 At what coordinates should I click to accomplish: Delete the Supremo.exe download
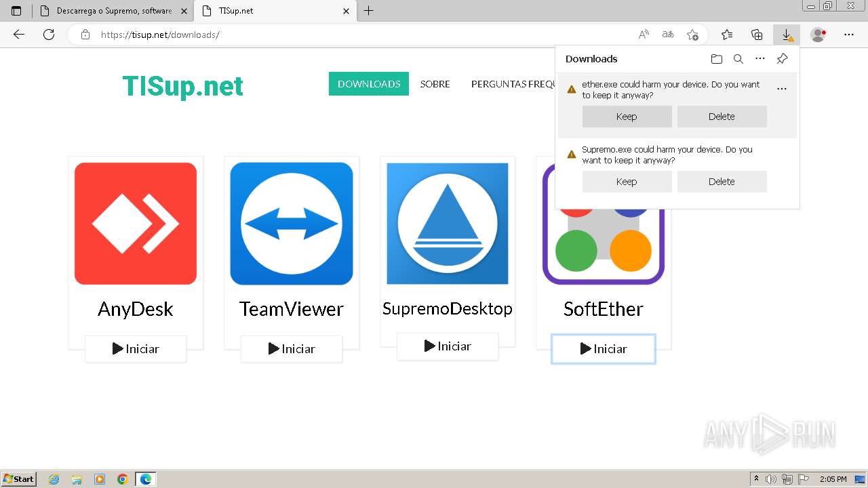click(722, 182)
